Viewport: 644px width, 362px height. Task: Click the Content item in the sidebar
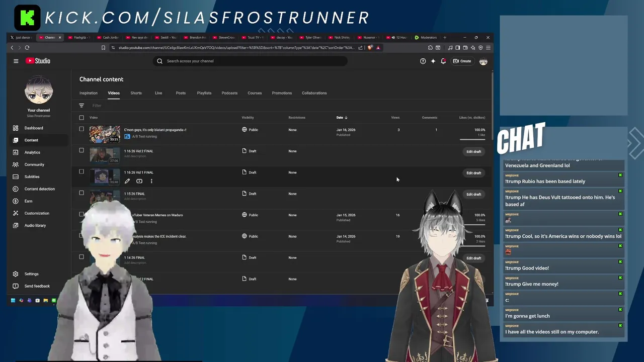39,140
